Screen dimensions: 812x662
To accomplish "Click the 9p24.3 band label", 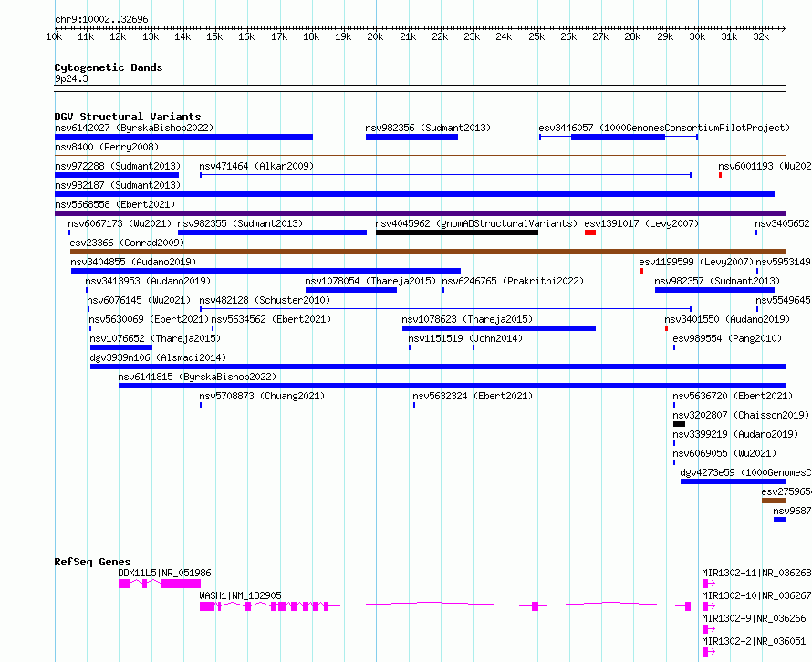I will pos(71,78).
